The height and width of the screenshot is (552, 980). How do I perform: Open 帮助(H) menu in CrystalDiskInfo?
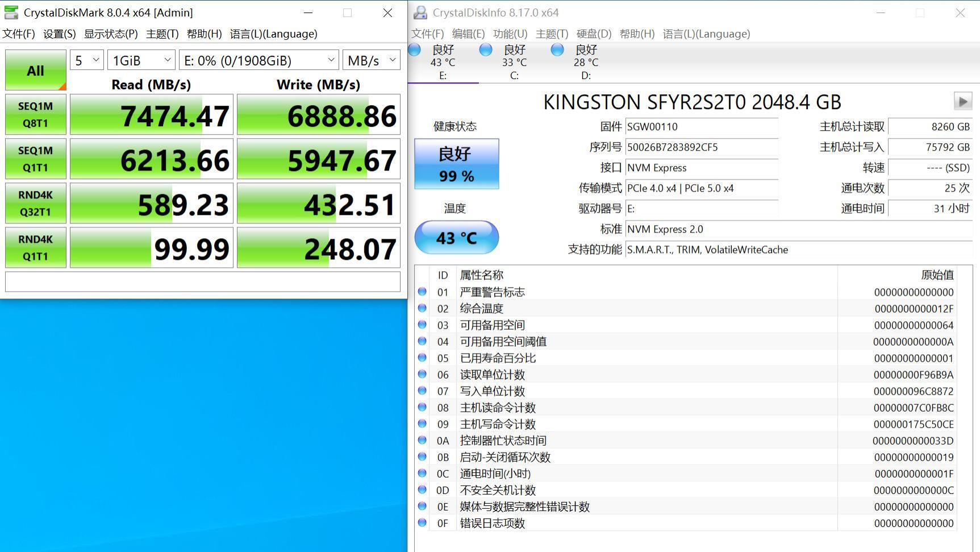(x=637, y=34)
